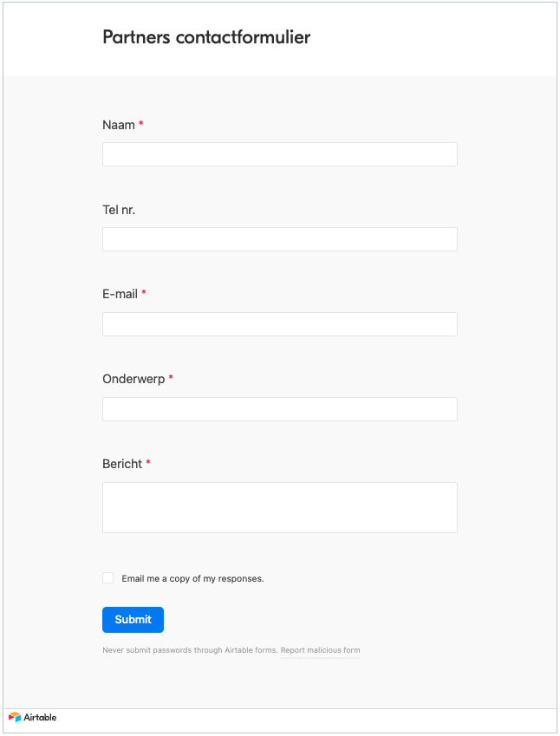
Task: Click the Airtable wordmark in footer
Action: (x=40, y=717)
